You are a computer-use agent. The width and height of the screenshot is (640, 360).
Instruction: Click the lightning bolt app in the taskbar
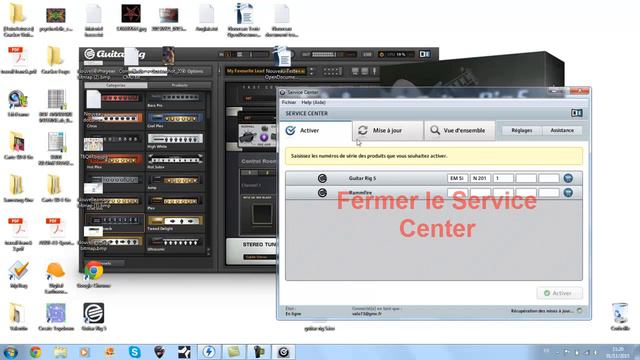click(x=209, y=352)
